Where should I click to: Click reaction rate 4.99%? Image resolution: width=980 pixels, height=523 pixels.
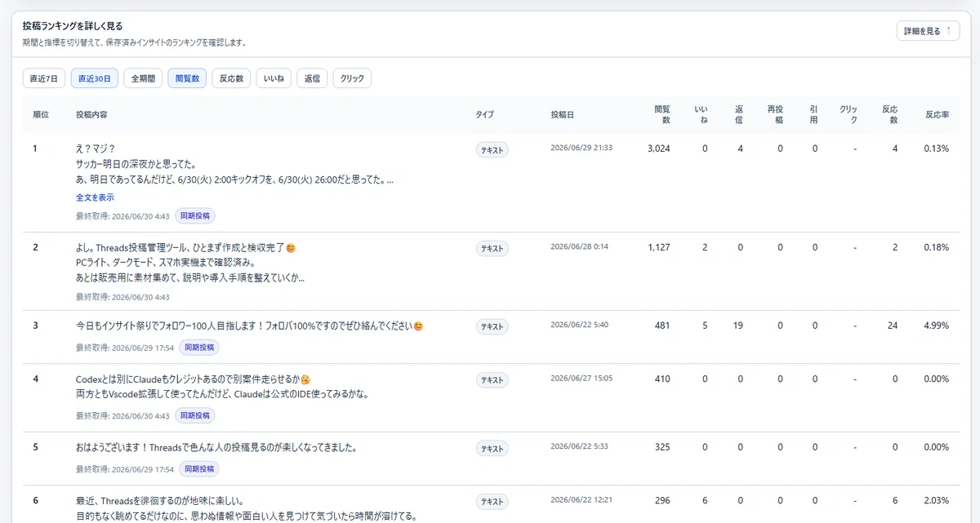937,326
